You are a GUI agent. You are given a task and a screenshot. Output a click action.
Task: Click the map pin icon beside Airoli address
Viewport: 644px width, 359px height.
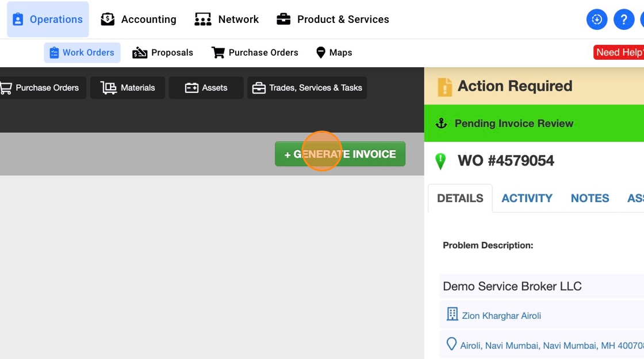coord(452,345)
